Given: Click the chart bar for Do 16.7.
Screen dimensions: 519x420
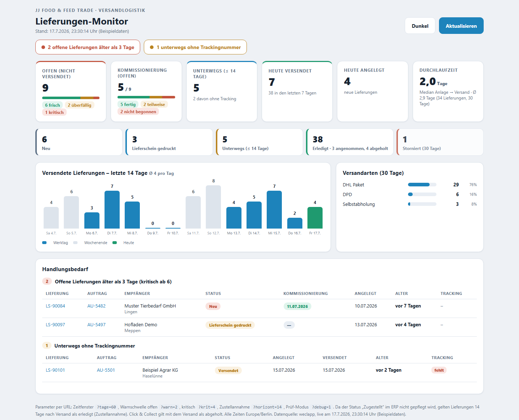Looking at the screenshot, I should click(295, 223).
